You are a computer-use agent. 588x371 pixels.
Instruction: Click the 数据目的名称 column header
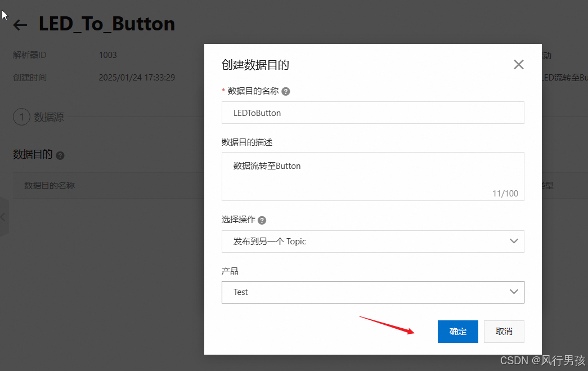50,185
